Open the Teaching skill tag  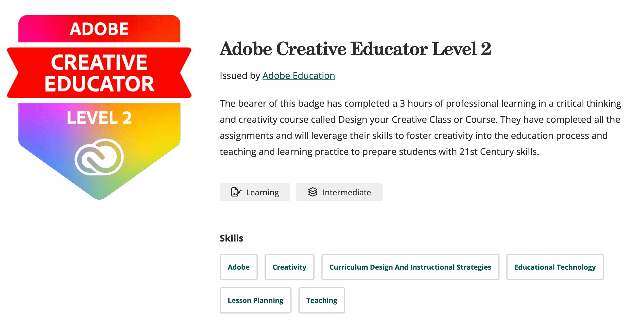click(321, 300)
